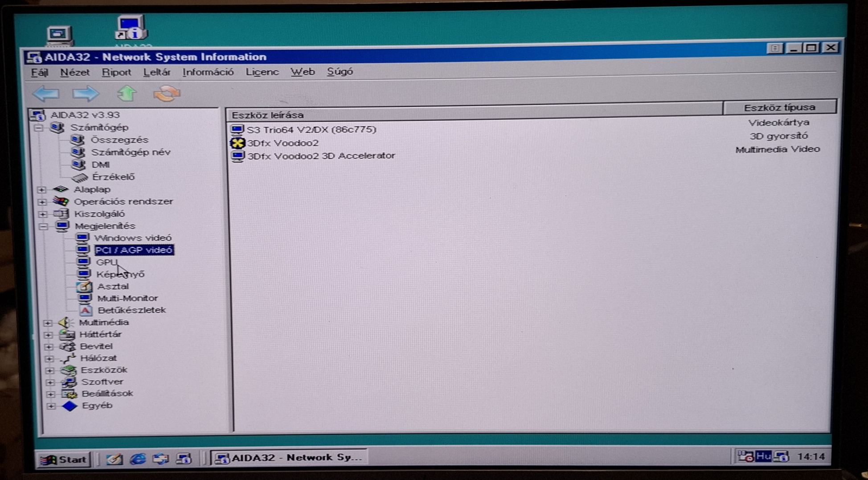The image size is (868, 480).
Task: Click the Videokártya device type cell
Action: (x=778, y=123)
